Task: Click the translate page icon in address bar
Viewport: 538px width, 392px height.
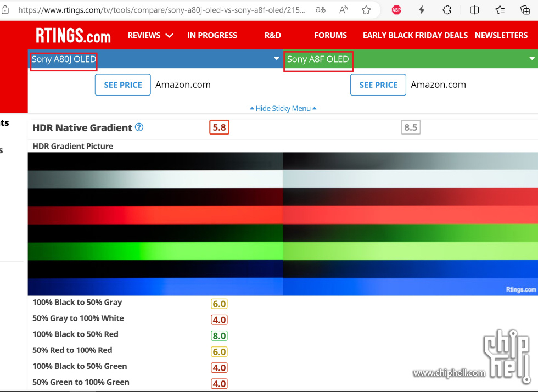Action: coord(321,10)
